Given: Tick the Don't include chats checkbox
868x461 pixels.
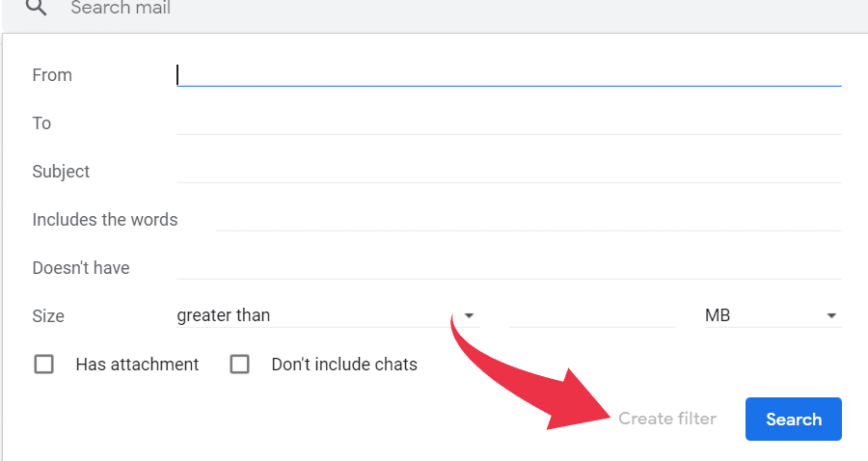Looking at the screenshot, I should (240, 365).
